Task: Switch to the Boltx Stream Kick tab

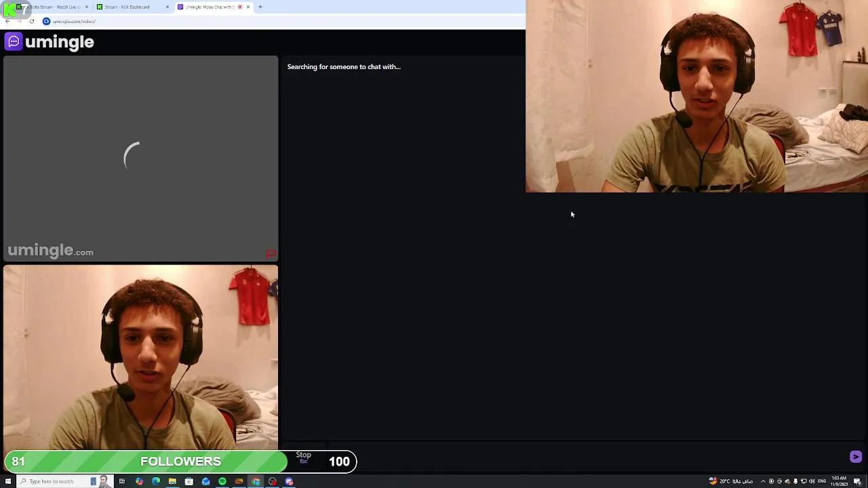Action: click(53, 7)
